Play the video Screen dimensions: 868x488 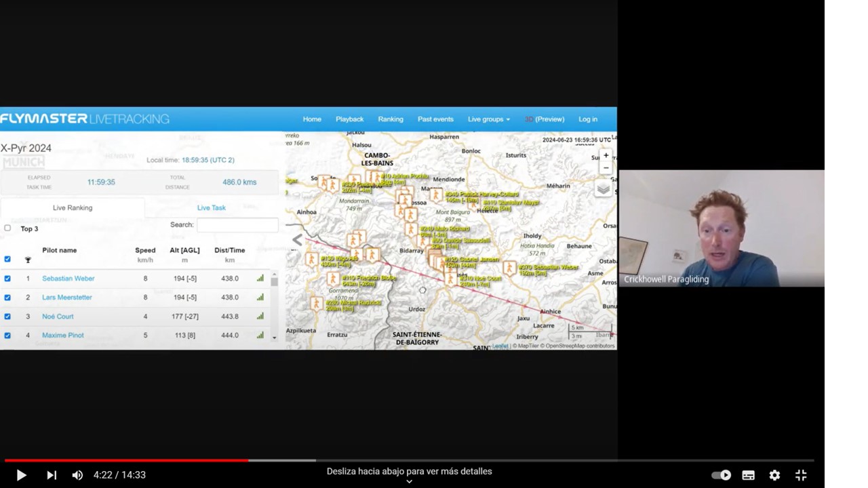(21, 475)
